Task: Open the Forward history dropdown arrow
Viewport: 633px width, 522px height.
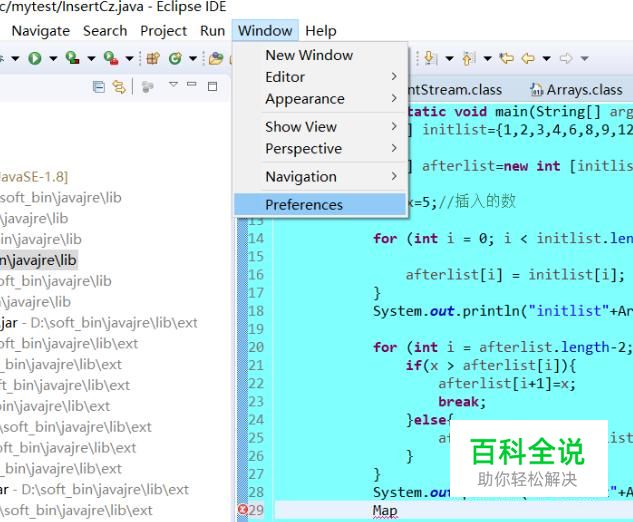Action: coord(584,59)
